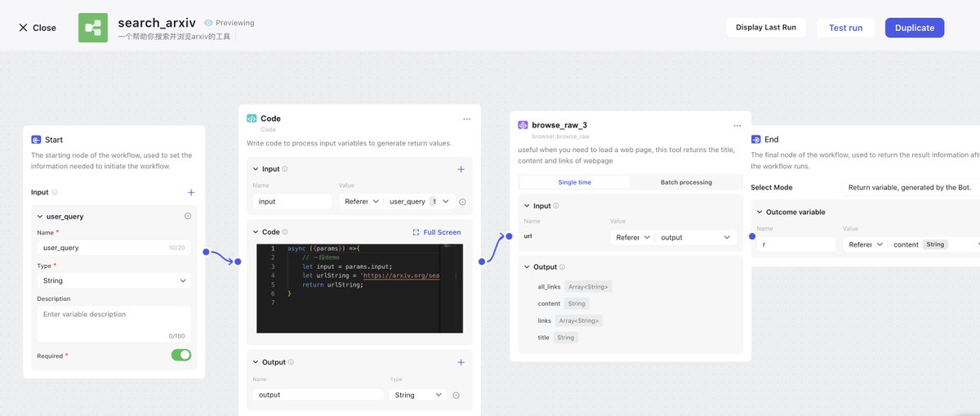The height and width of the screenshot is (416, 980).
Task: Remove the output row in Code node
Action: point(456,395)
